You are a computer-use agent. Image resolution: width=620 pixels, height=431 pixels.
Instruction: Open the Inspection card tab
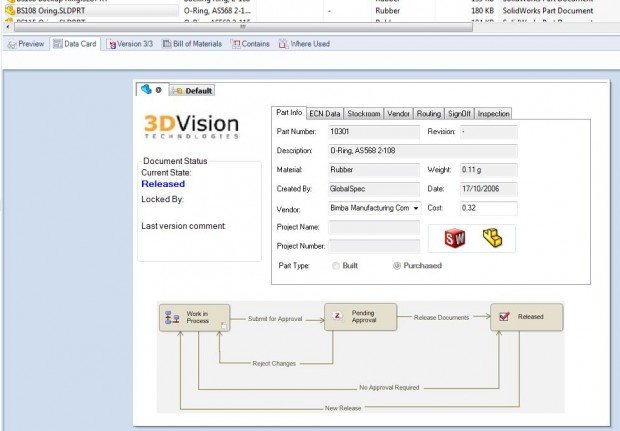493,114
